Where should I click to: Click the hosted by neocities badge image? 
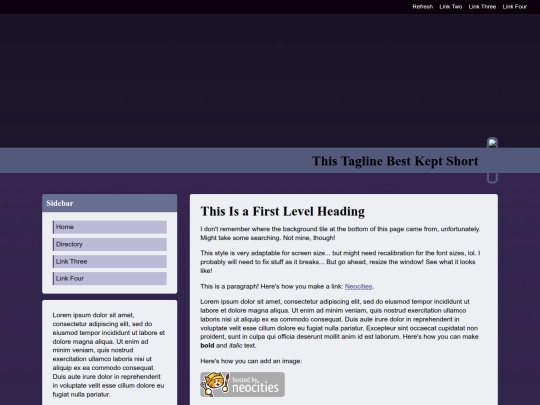[242, 384]
